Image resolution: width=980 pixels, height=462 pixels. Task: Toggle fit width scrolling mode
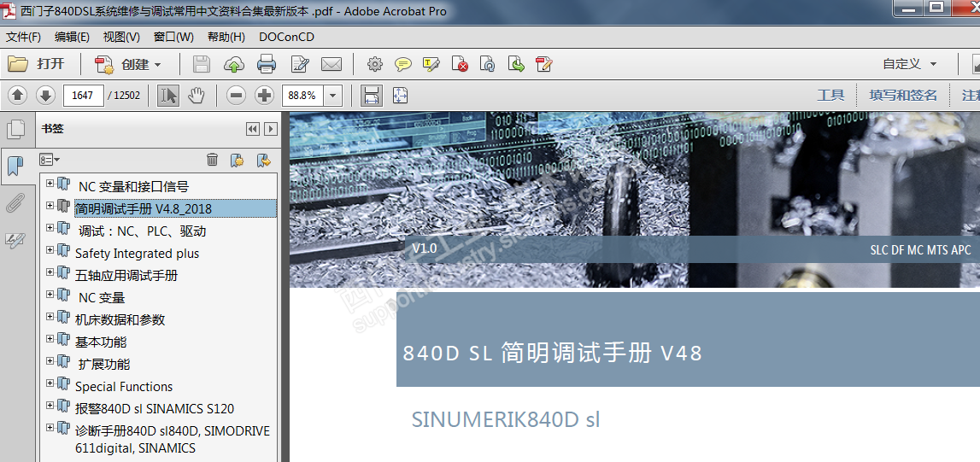pyautogui.click(x=372, y=96)
